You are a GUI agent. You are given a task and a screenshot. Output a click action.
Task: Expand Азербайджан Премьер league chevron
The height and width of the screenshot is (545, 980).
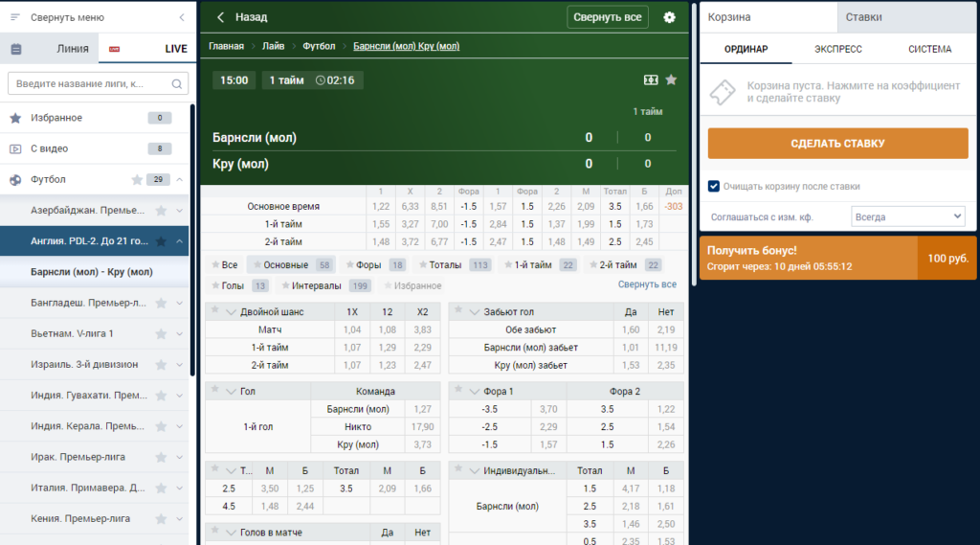179,211
